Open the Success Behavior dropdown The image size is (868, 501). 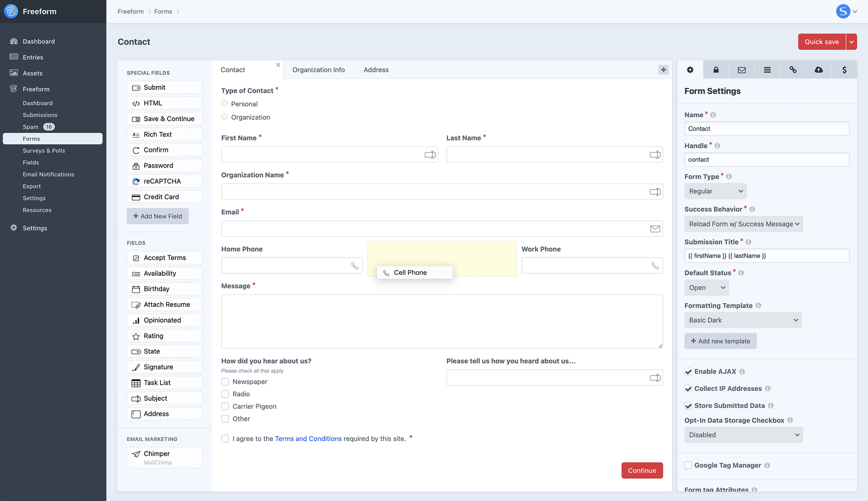(743, 223)
